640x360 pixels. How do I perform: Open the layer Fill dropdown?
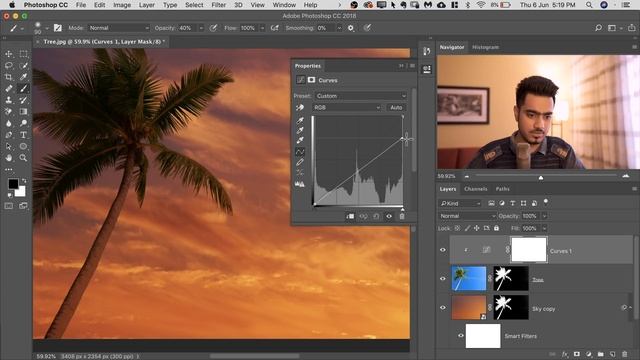pyautogui.click(x=544, y=228)
